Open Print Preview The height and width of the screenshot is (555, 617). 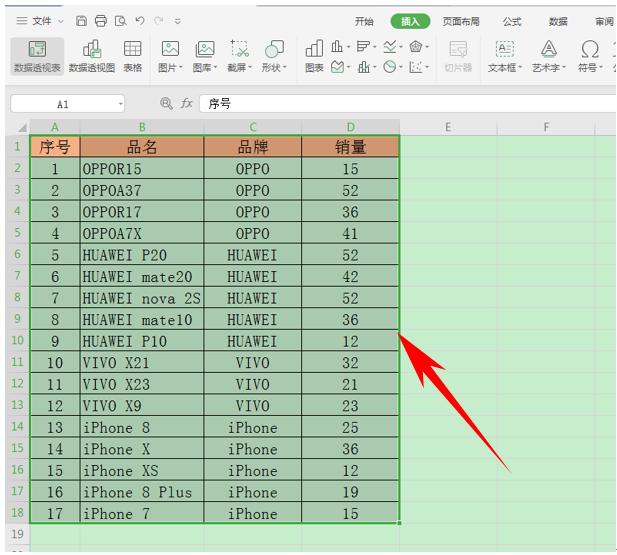coord(120,21)
